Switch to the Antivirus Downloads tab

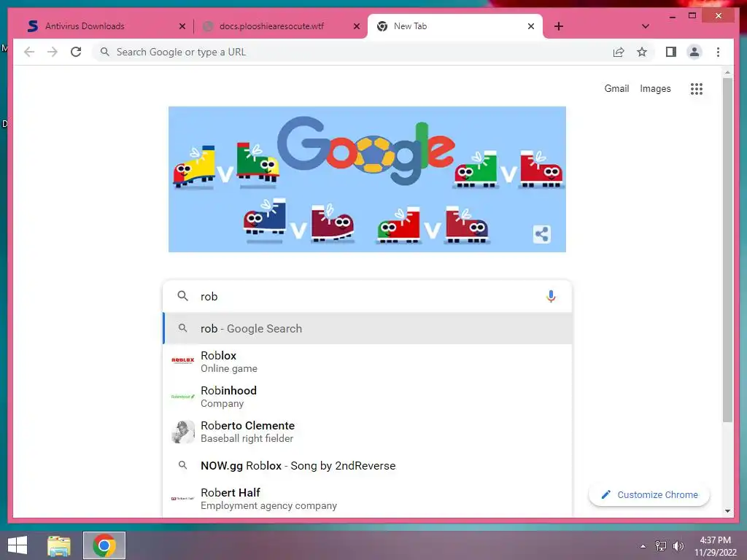pos(106,26)
